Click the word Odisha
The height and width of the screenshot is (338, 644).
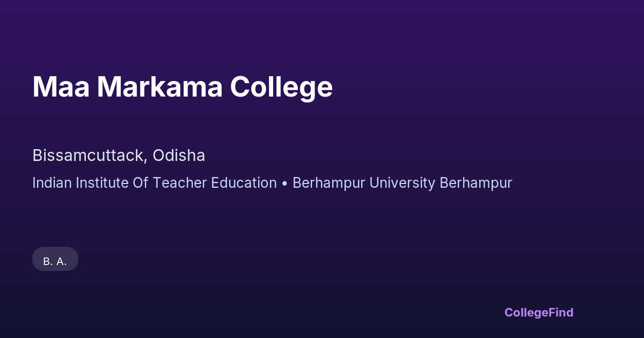(x=179, y=156)
